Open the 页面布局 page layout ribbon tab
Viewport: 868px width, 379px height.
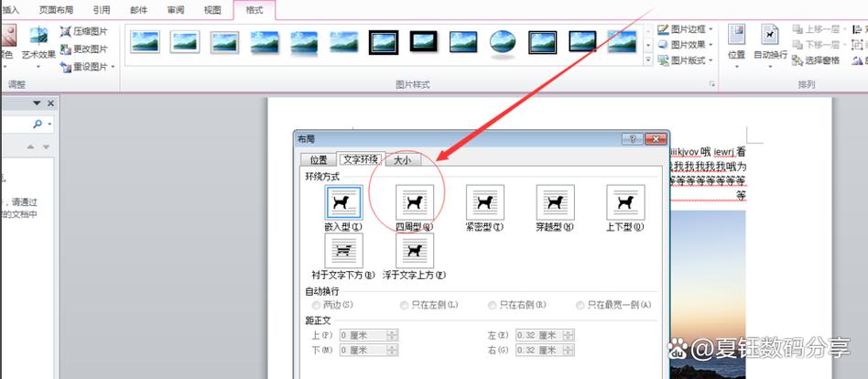(57, 9)
